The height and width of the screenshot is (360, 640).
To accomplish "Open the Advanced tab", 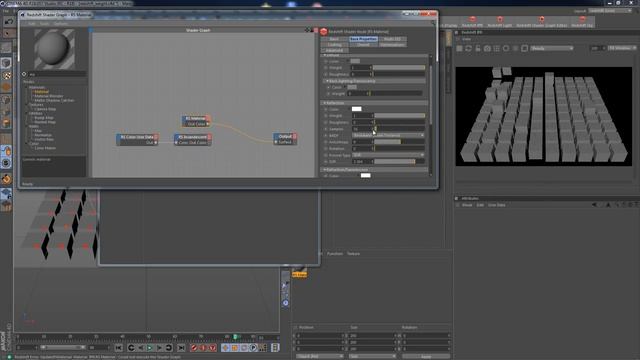I will (334, 50).
